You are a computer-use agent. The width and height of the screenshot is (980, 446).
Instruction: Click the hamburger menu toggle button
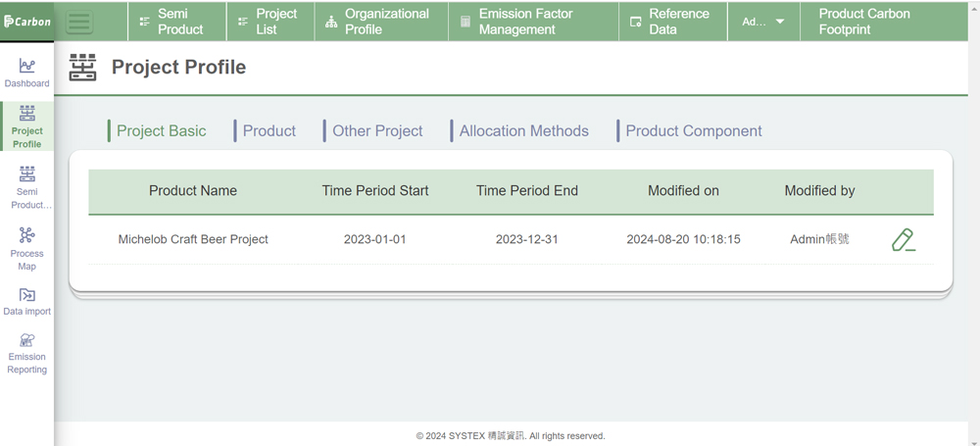[79, 22]
